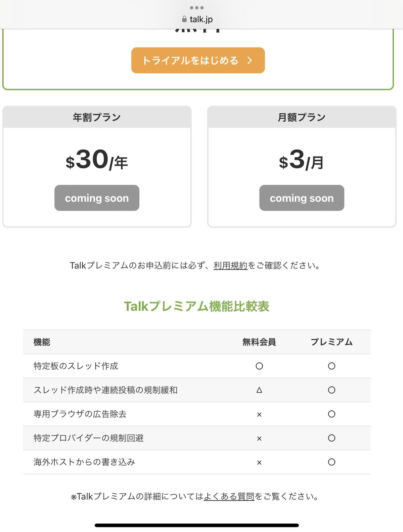Screen dimensions: 403x532
Task: Open the よくある質問 link
Action: (229, 496)
